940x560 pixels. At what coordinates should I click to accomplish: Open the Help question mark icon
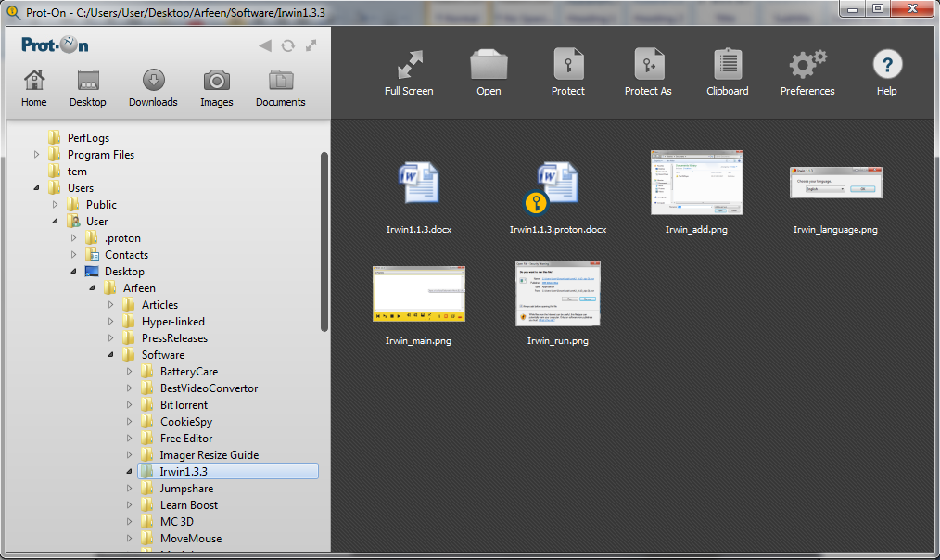886,66
